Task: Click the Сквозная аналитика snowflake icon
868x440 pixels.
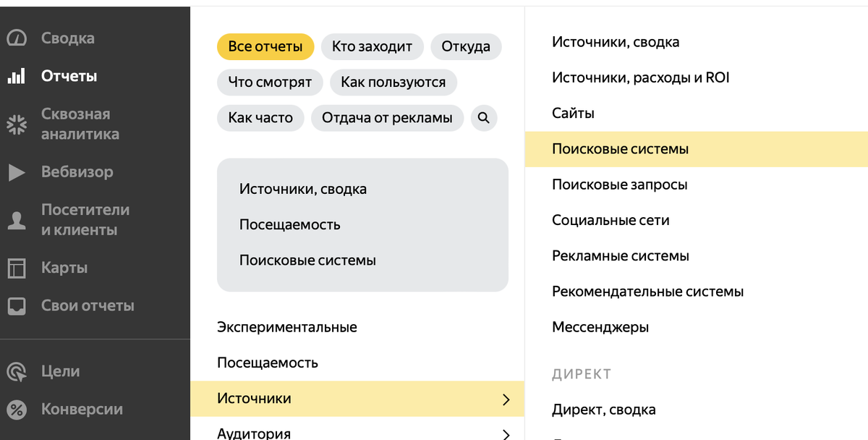Action: pos(16,124)
